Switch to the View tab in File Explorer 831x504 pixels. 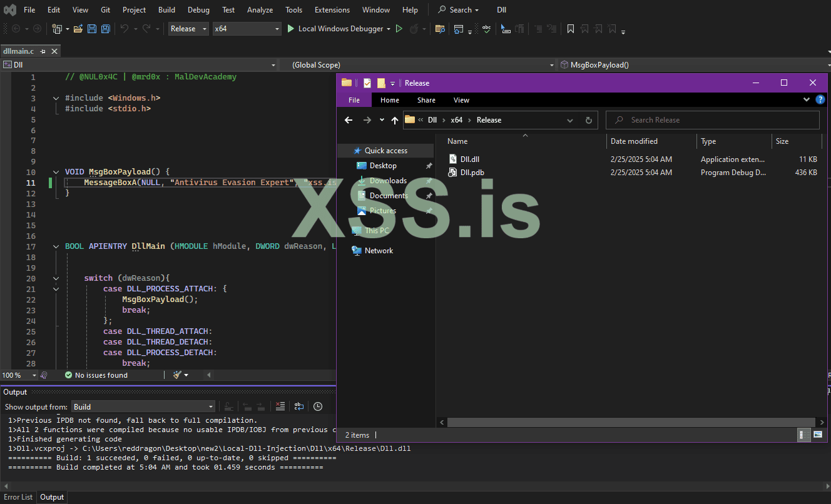[x=461, y=100]
